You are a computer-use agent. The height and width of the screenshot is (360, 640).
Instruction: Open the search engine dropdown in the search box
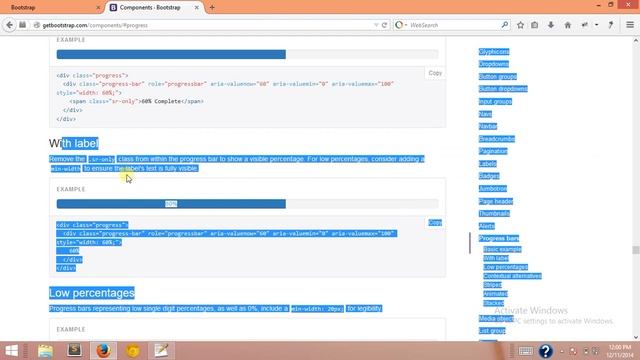point(400,25)
